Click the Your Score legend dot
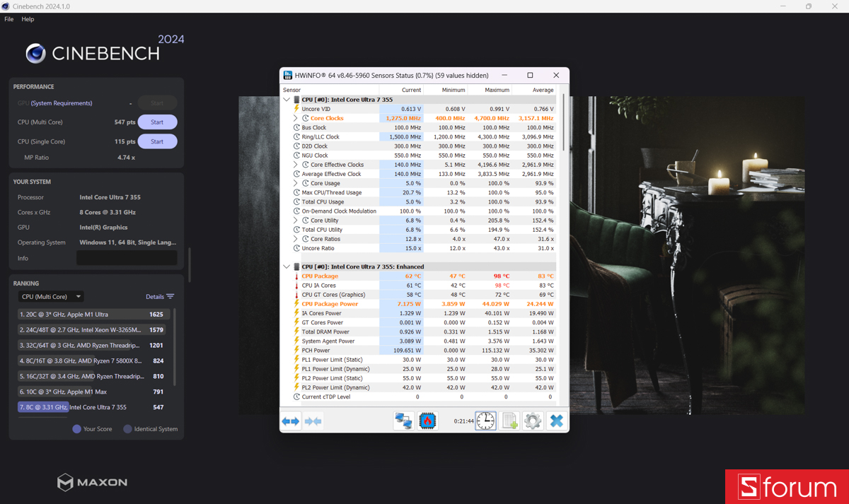The image size is (849, 504). pos(76,428)
